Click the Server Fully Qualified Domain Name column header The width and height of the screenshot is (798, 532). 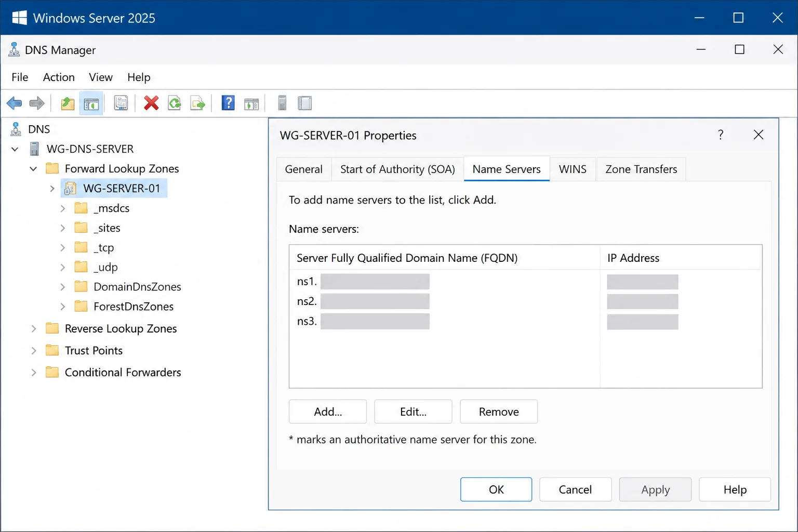coord(445,258)
